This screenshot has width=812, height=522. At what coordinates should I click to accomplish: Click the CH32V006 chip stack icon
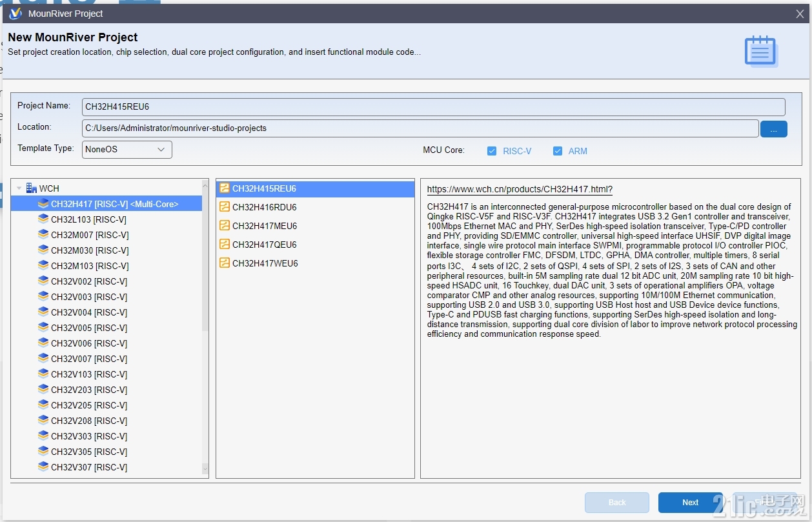pyautogui.click(x=43, y=343)
